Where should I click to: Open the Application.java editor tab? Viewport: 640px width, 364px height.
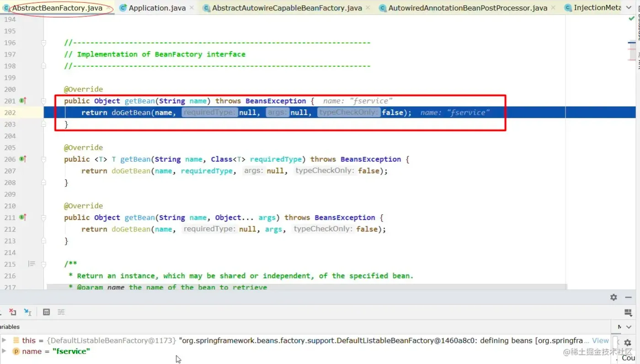157,8
